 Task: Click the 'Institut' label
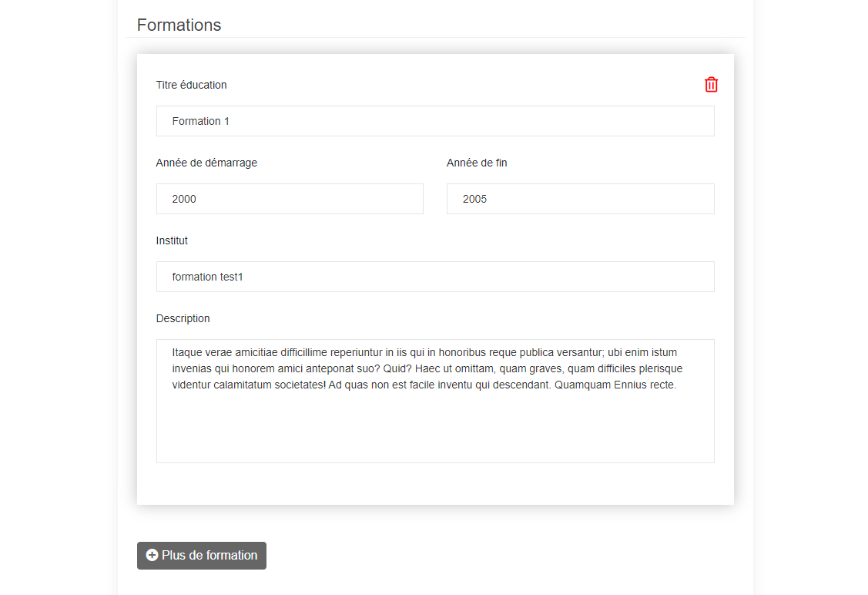point(172,240)
